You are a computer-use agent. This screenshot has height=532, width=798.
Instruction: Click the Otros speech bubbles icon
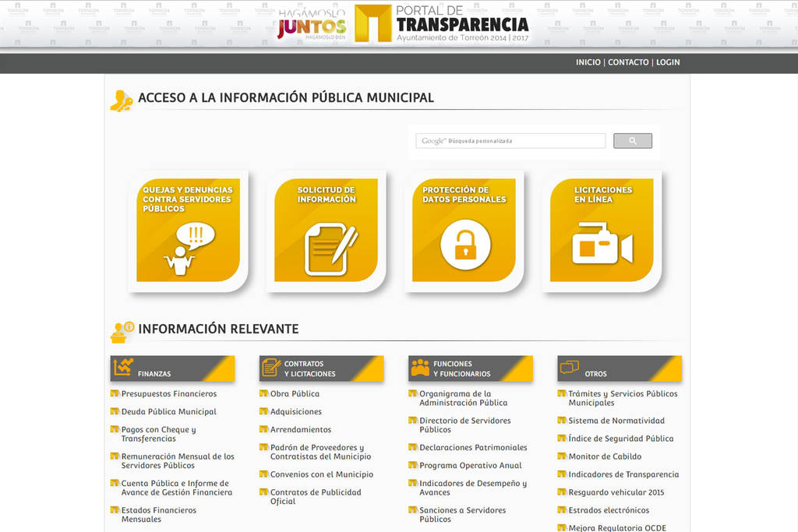click(570, 368)
